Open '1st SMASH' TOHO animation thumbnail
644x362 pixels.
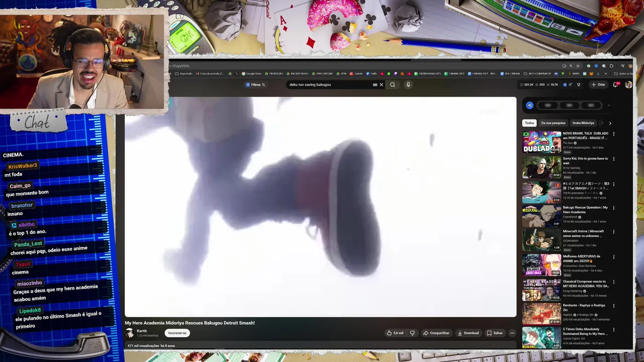541,192
